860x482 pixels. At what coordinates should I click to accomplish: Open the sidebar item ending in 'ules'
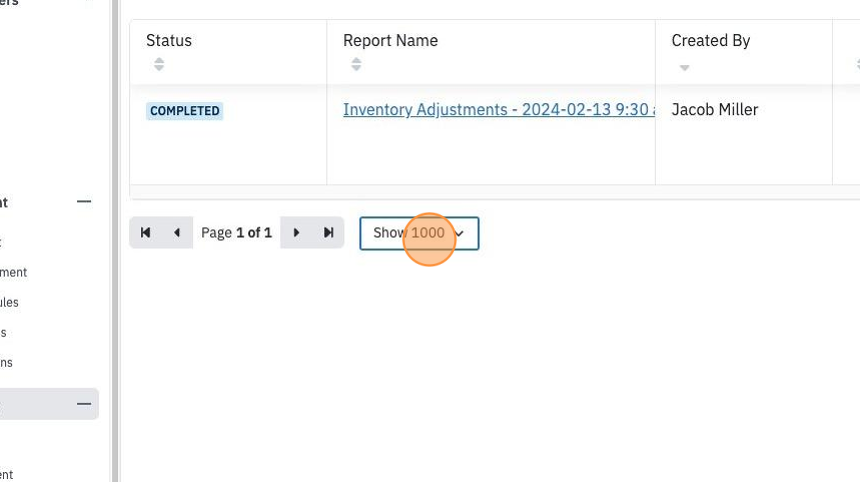[x=9, y=303]
